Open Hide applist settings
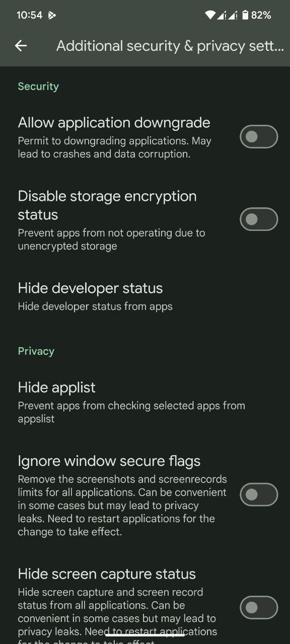Image resolution: width=290 pixels, height=644 pixels. tap(145, 403)
